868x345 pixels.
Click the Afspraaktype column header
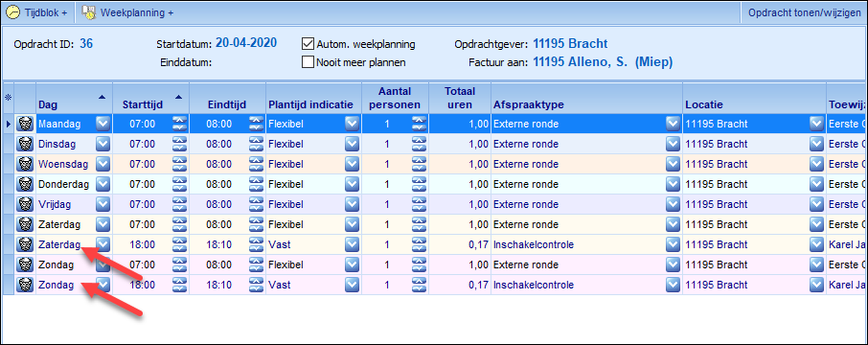(586, 98)
